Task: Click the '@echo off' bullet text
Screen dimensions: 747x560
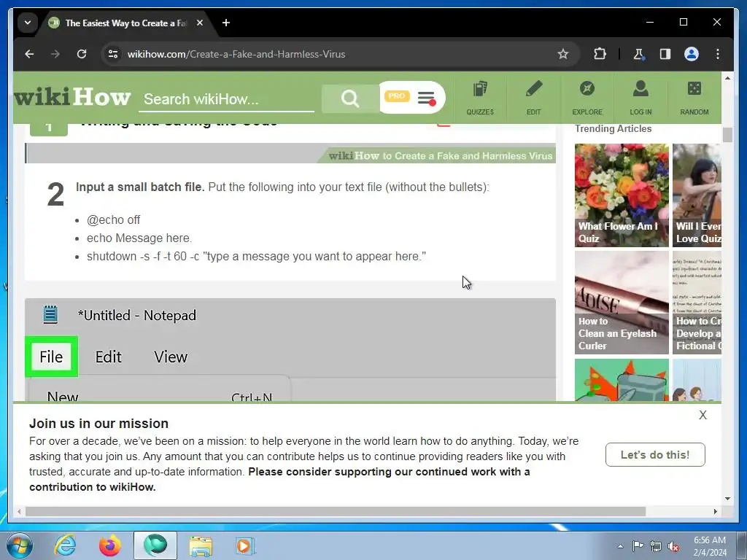Action: (113, 220)
